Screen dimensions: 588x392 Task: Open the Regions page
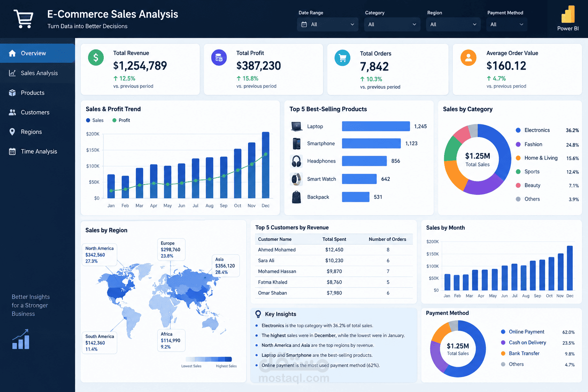(x=38, y=132)
